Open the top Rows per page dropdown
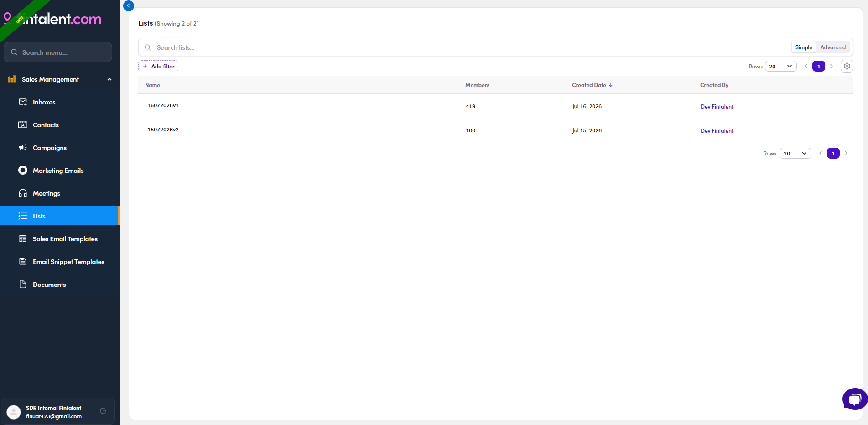 pyautogui.click(x=780, y=66)
